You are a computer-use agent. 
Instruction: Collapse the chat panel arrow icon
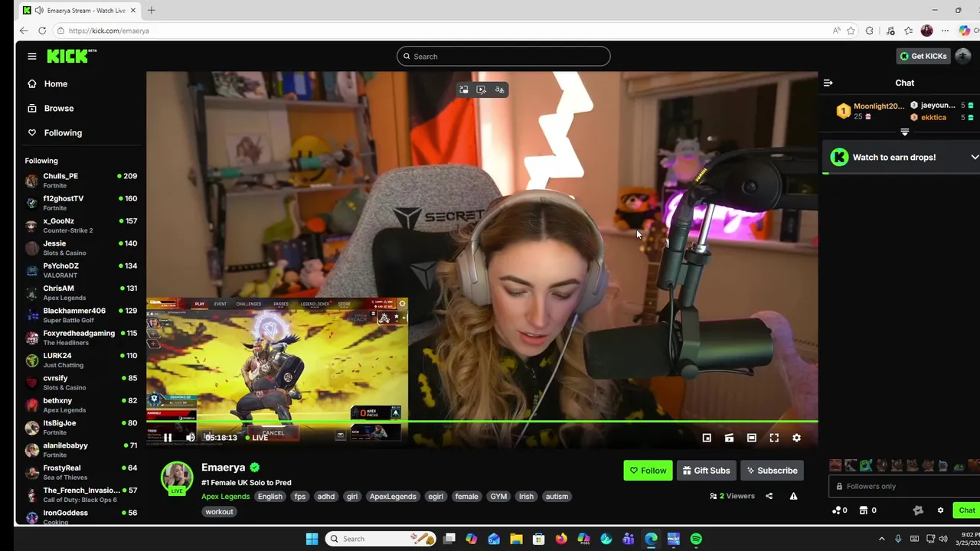click(x=828, y=83)
